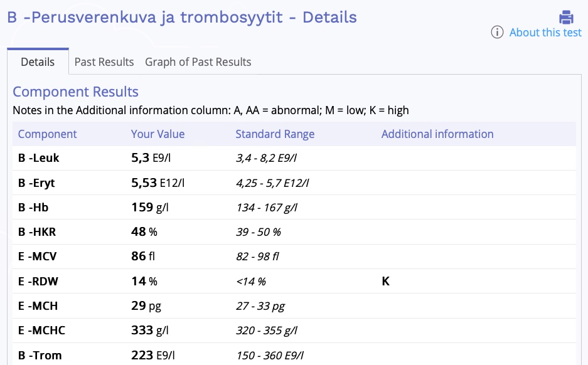The height and width of the screenshot is (365, 588).
Task: Select the B -Leuk component row
Action: 39,158
